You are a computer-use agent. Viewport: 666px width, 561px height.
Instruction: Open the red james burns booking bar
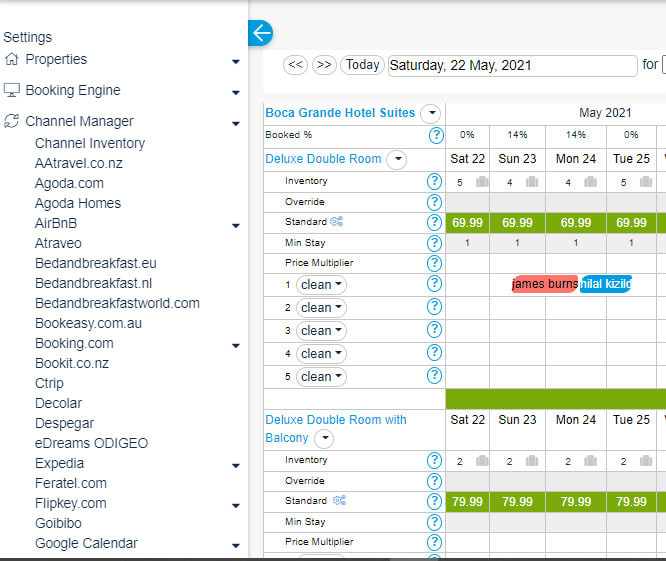point(545,284)
